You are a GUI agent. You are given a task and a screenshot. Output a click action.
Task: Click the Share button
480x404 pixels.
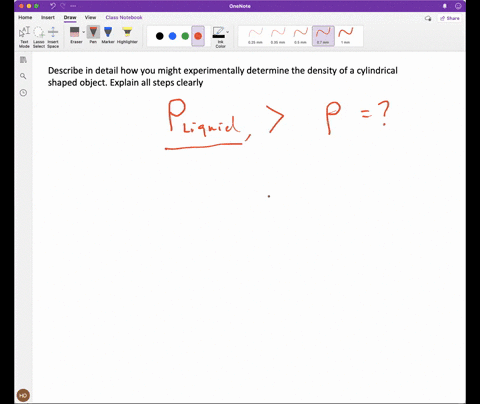(450, 18)
